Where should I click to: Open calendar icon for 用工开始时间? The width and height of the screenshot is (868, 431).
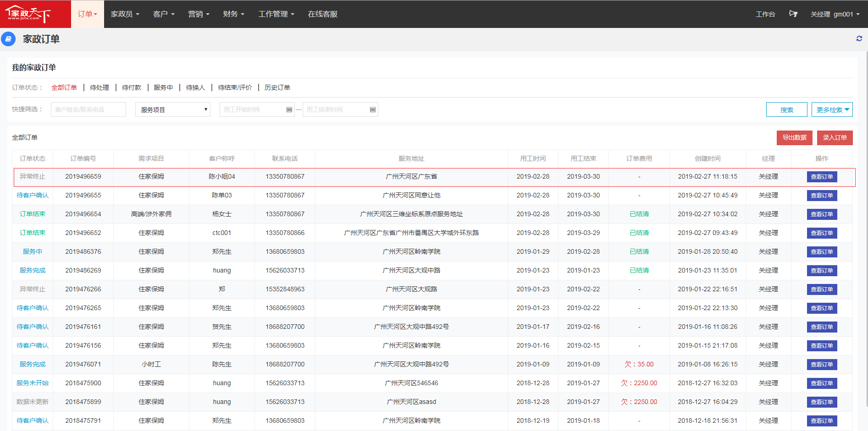coord(289,109)
